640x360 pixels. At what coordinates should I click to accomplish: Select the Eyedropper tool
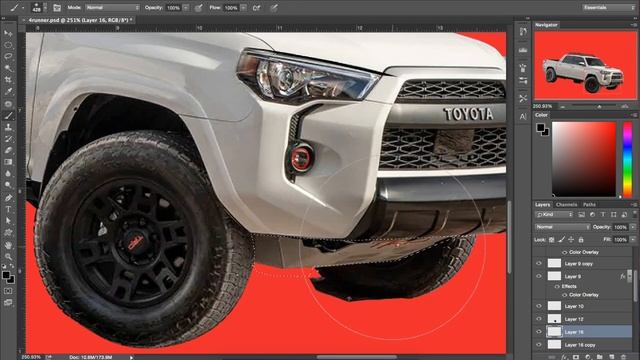[x=8, y=92]
